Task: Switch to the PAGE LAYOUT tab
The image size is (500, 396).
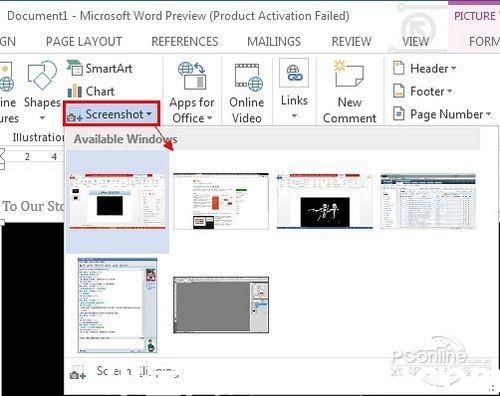Action: (x=84, y=42)
